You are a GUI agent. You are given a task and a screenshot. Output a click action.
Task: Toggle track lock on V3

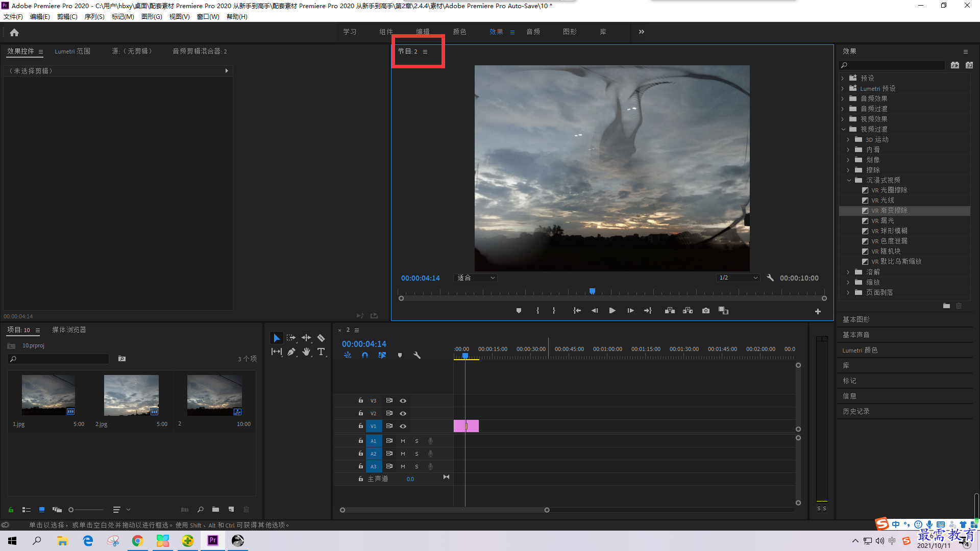tap(360, 400)
